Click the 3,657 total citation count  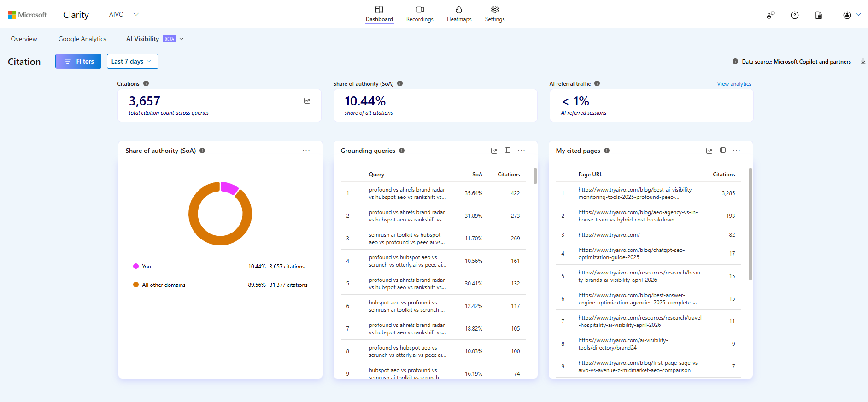145,101
